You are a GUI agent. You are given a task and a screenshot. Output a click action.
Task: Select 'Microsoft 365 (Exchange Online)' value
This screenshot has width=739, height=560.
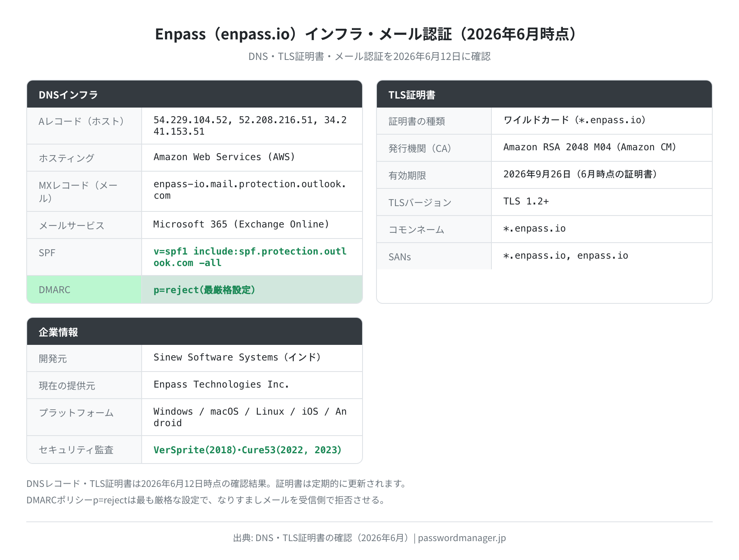241,224
